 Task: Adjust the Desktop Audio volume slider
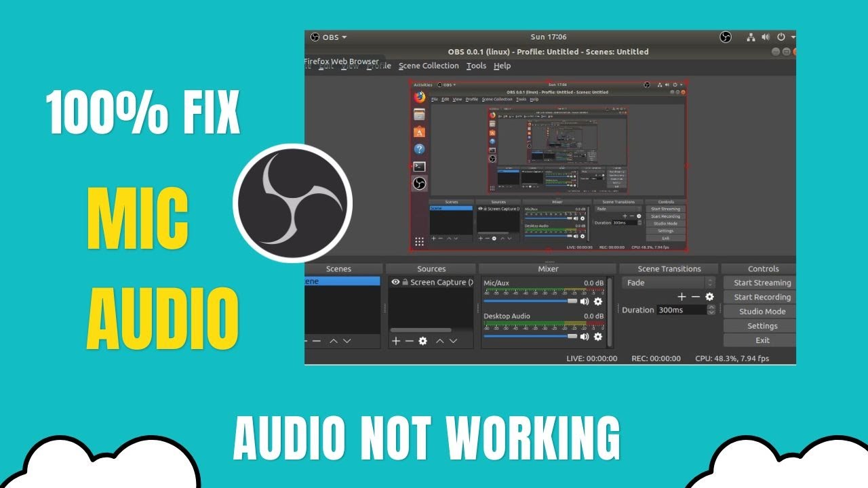[x=530, y=335]
